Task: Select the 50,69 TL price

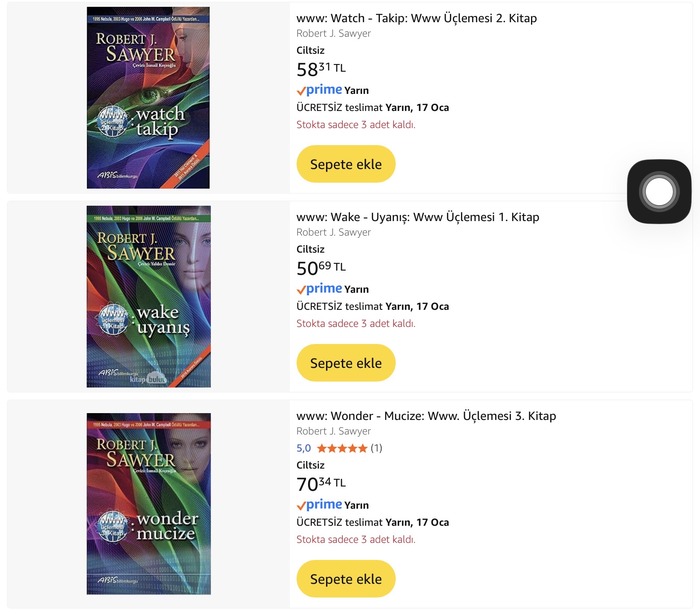Action: [321, 268]
